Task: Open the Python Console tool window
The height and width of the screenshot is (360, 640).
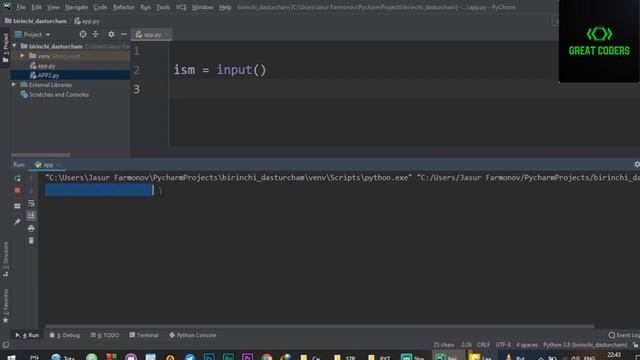Action: click(192, 335)
